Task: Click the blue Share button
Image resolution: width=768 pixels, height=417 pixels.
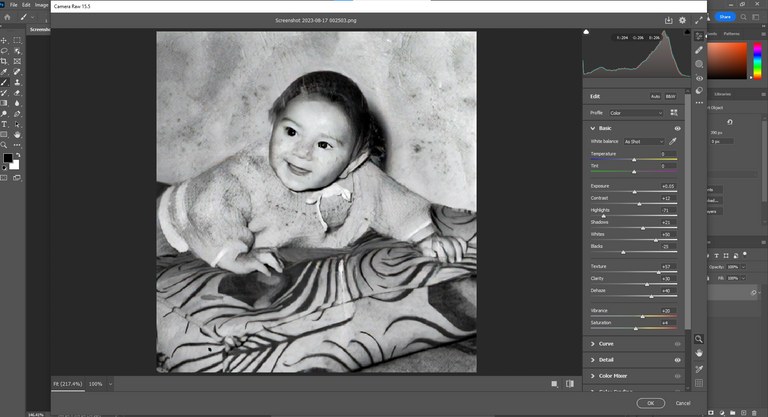Action: coord(725,17)
